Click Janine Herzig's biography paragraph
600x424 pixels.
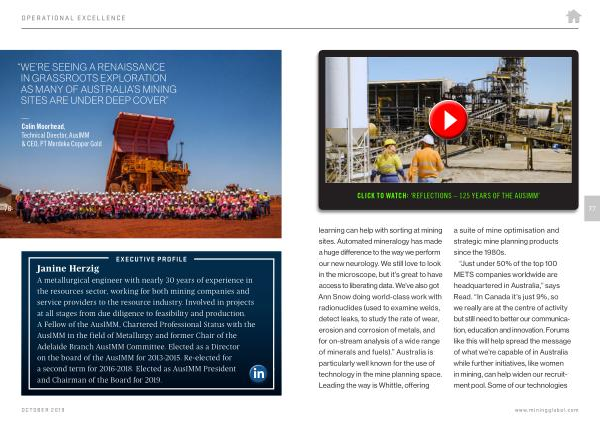coord(135,330)
